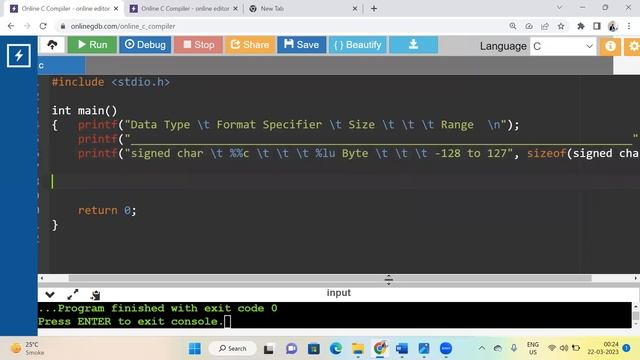
Task: Collapse the console with chevron icon
Action: click(50, 294)
